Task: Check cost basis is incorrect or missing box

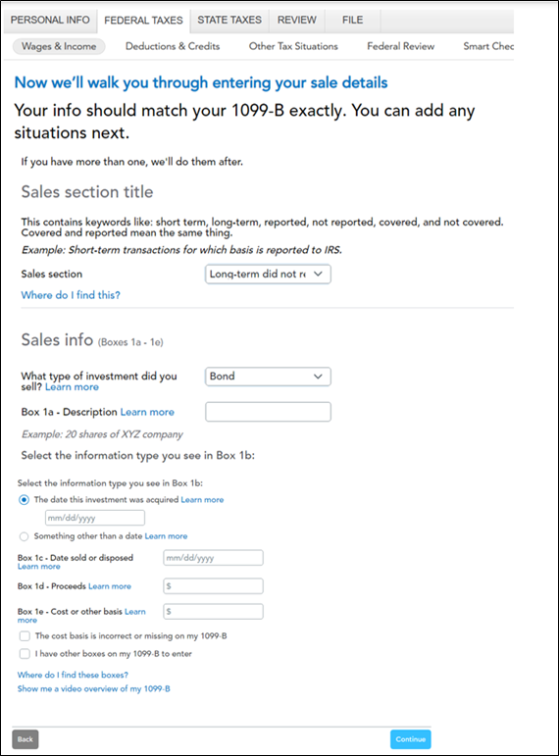Action: [x=25, y=636]
